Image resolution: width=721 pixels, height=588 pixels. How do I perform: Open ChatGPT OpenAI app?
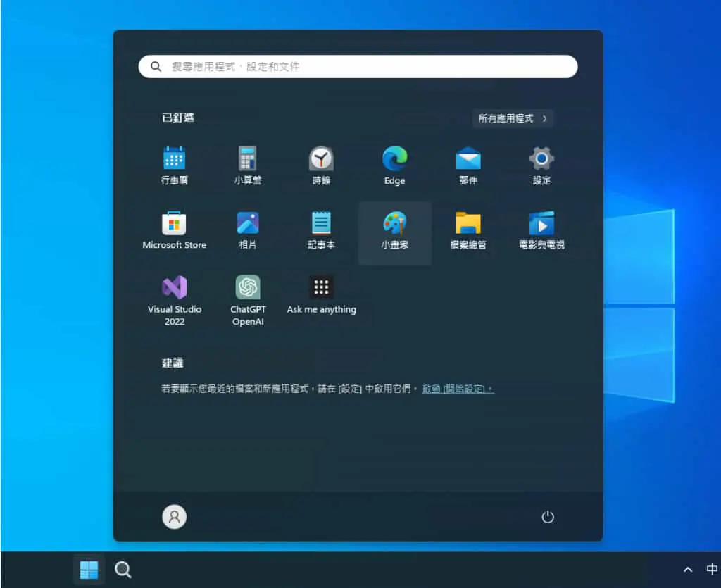(248, 300)
